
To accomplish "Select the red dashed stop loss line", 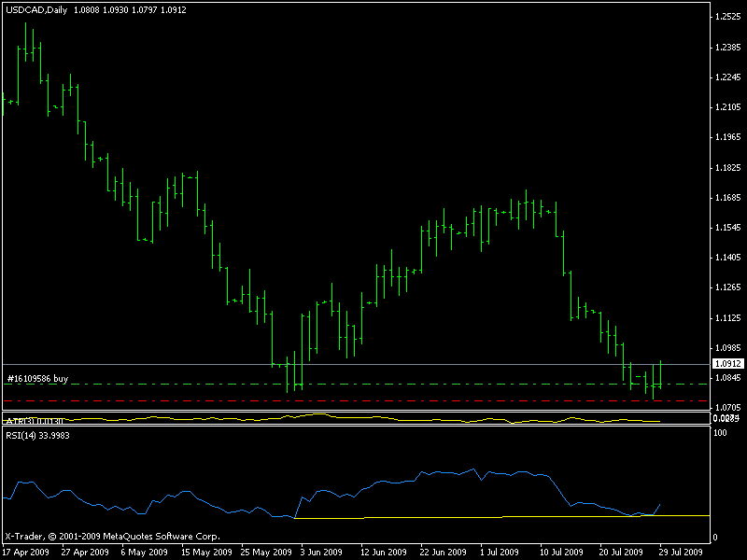I will [x=373, y=401].
